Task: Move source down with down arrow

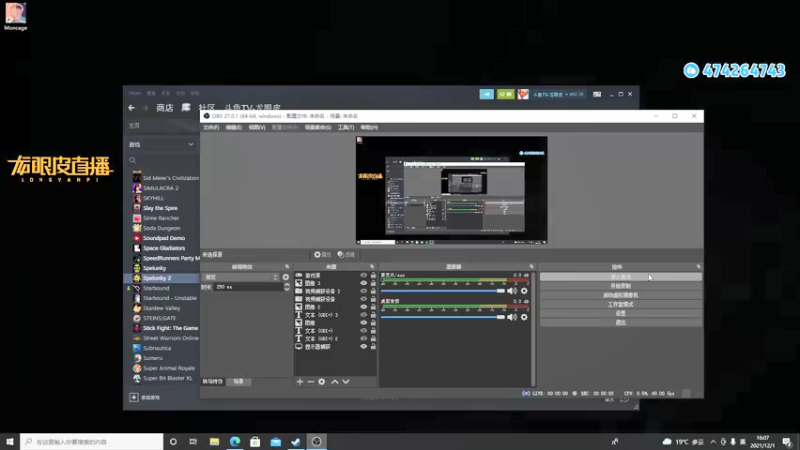Action: (346, 382)
